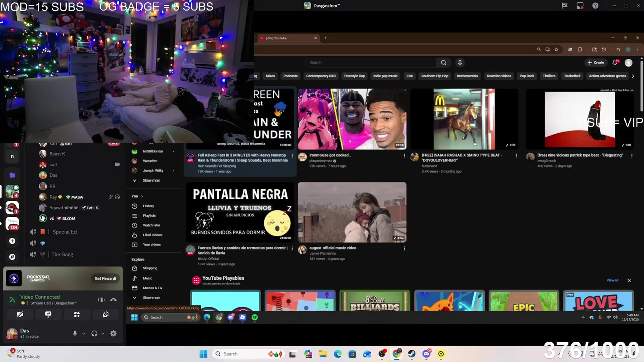The width and height of the screenshot is (644, 362).
Task: Select user Beast K in voice list
Action: (x=57, y=154)
